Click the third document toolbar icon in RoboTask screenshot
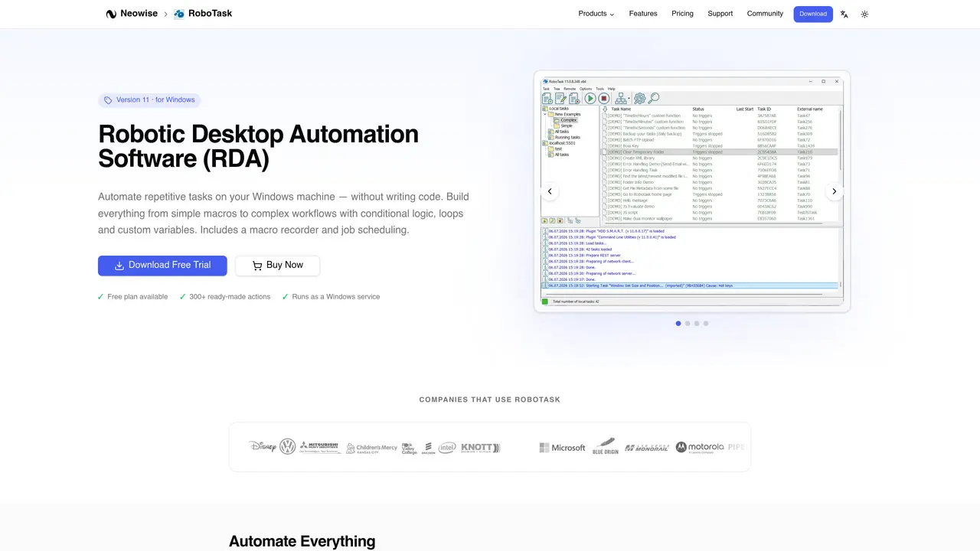Viewport: 980px width, 551px height. [x=574, y=99]
